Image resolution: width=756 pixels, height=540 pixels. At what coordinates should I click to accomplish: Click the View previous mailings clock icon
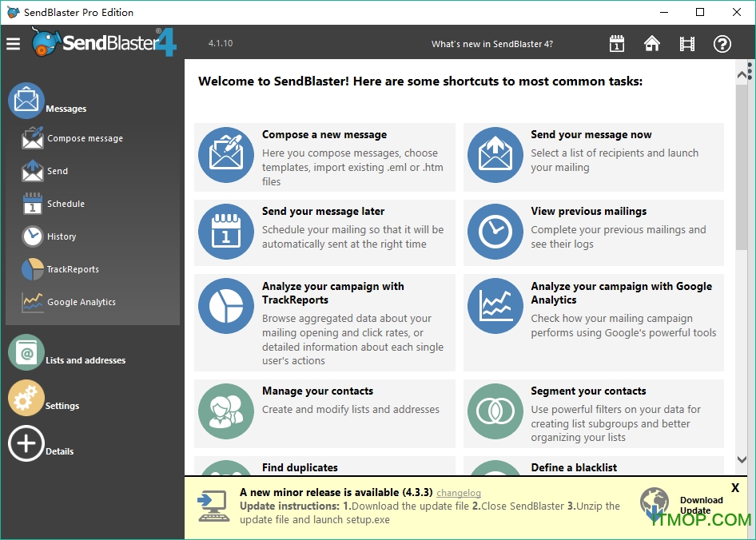(495, 232)
